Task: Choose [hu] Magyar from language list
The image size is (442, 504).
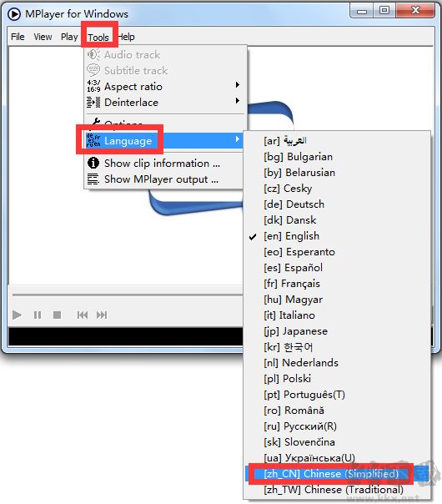Action: click(x=337, y=300)
